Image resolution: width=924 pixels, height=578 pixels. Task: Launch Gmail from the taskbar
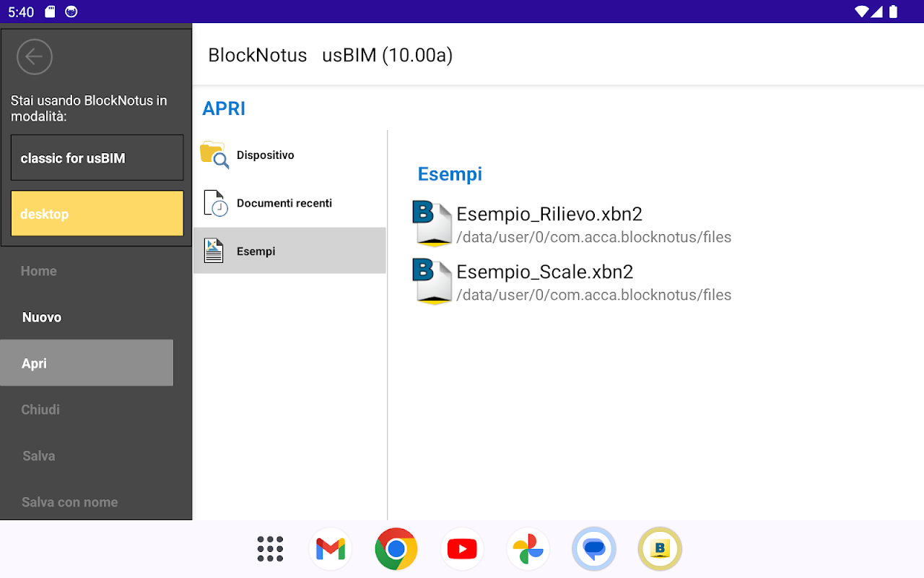[x=331, y=549]
